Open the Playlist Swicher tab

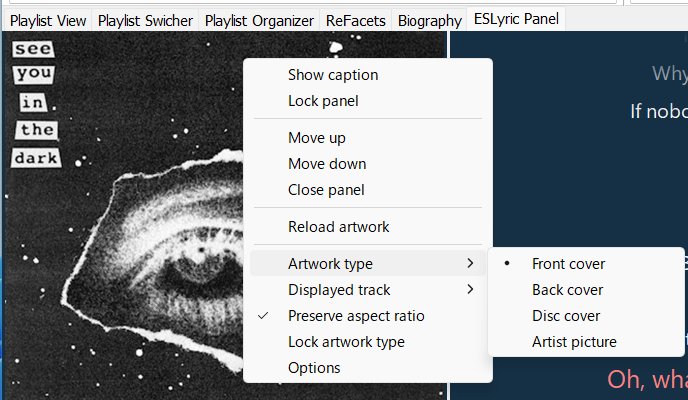[145, 21]
